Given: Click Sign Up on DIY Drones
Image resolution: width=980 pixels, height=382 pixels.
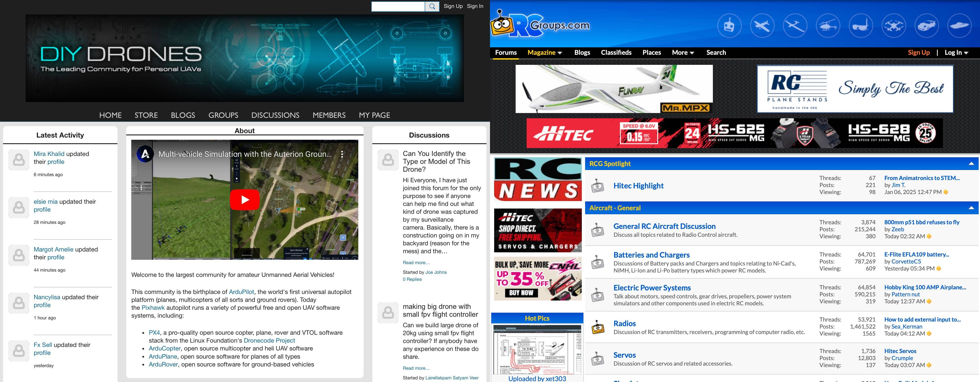Looking at the screenshot, I should pyautogui.click(x=453, y=6).
